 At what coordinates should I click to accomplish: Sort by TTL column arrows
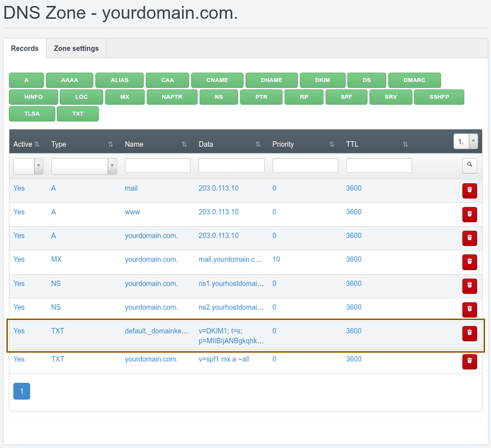coord(405,144)
